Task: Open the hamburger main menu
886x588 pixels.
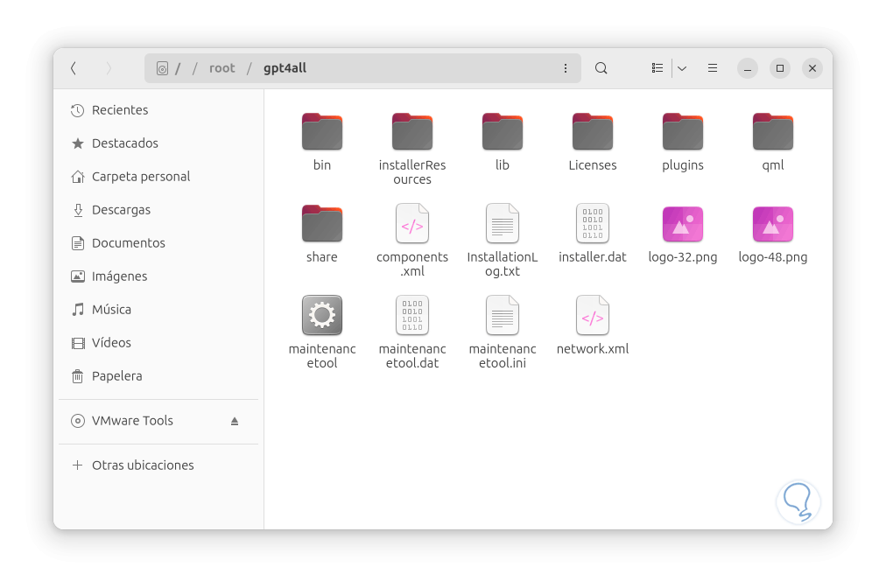Action: click(x=713, y=68)
